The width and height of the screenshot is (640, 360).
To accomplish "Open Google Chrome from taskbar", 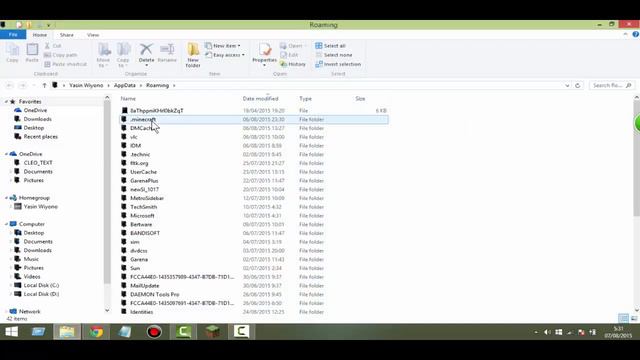I will pyautogui.click(x=96, y=331).
